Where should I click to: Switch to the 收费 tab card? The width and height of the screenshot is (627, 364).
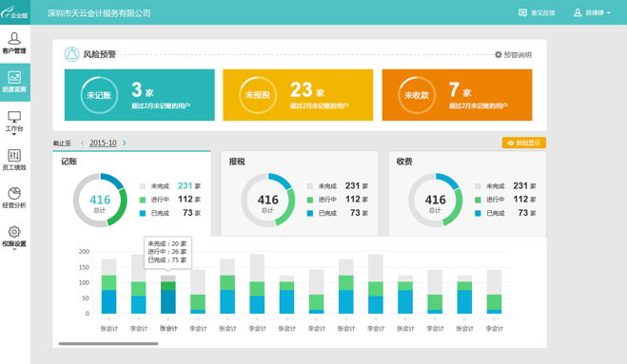[467, 193]
